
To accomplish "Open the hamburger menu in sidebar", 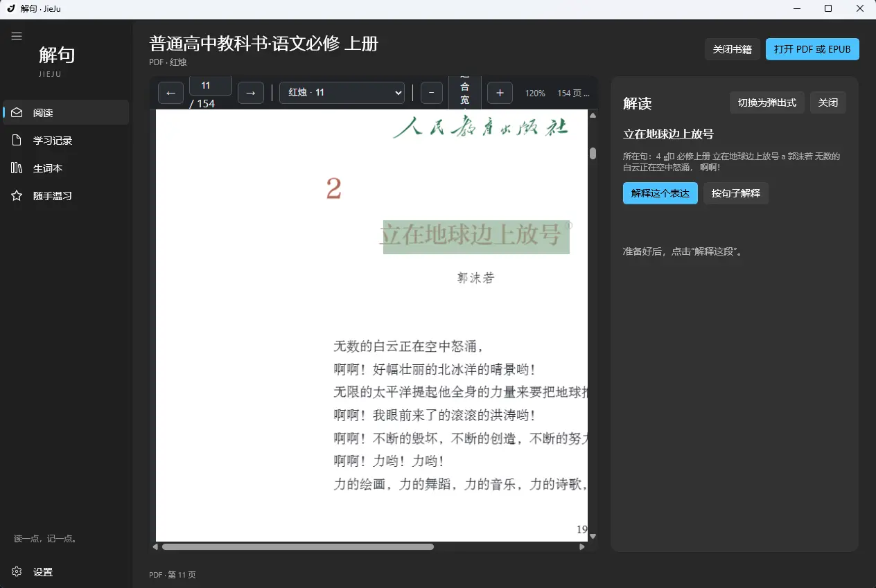I will 17,36.
